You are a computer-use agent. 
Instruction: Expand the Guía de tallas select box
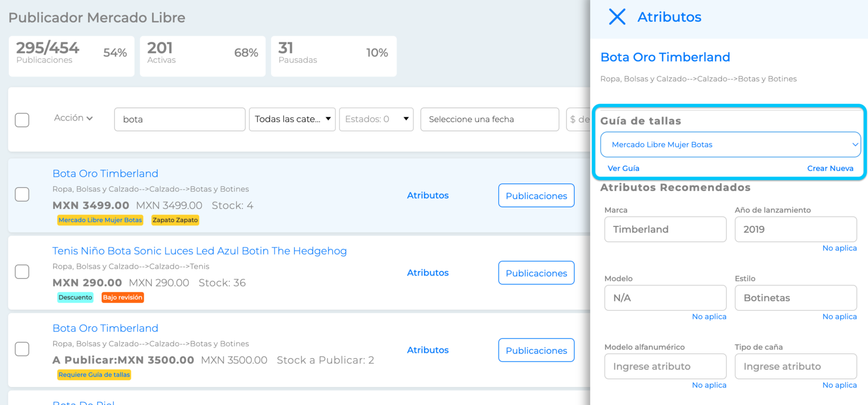coord(731,144)
